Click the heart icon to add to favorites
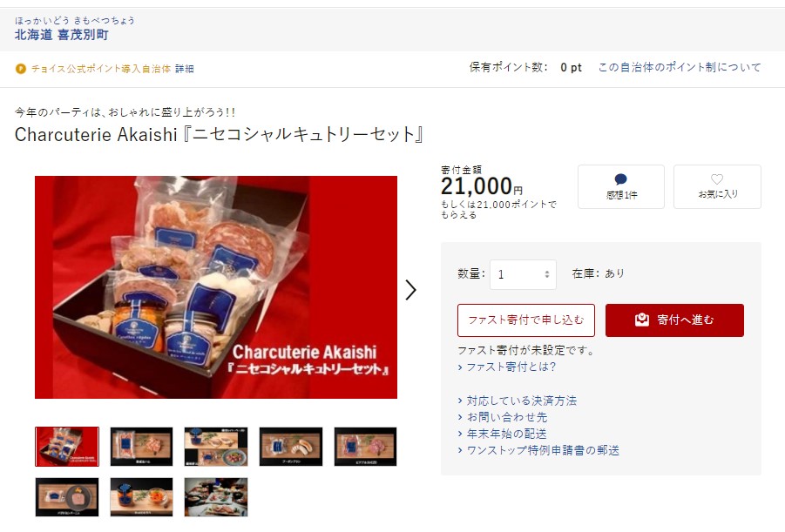785x532 pixels. pyautogui.click(x=717, y=179)
